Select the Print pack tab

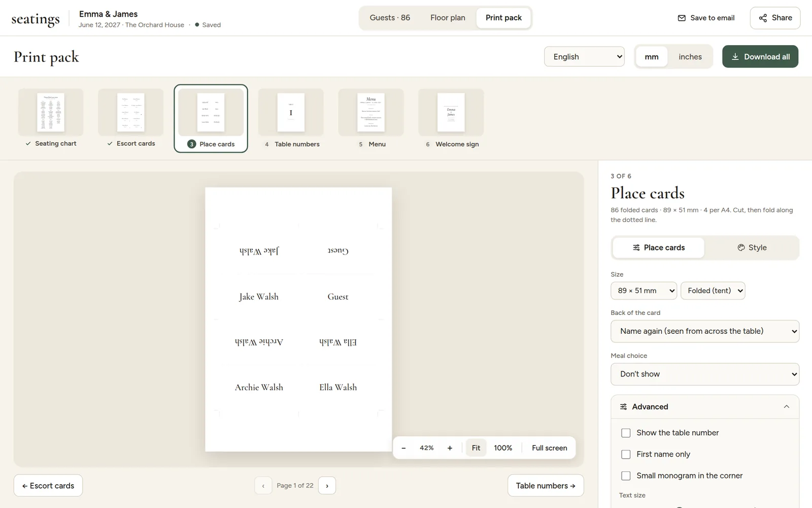503,18
